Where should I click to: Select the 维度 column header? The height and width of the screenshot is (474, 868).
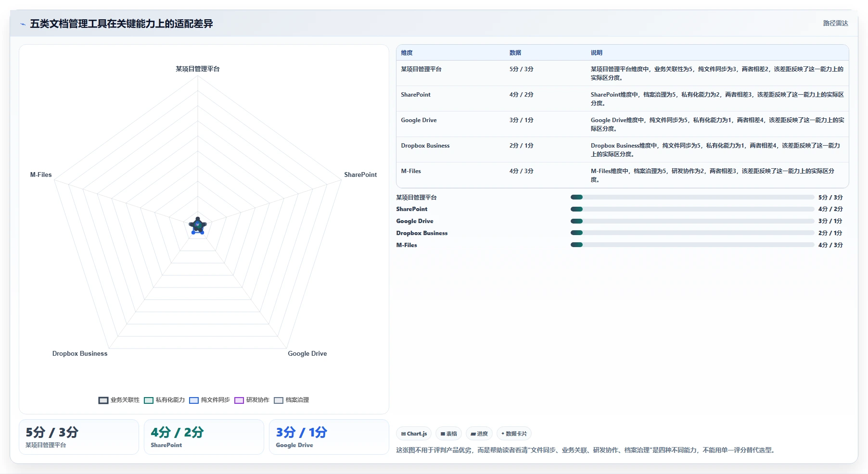pyautogui.click(x=407, y=53)
